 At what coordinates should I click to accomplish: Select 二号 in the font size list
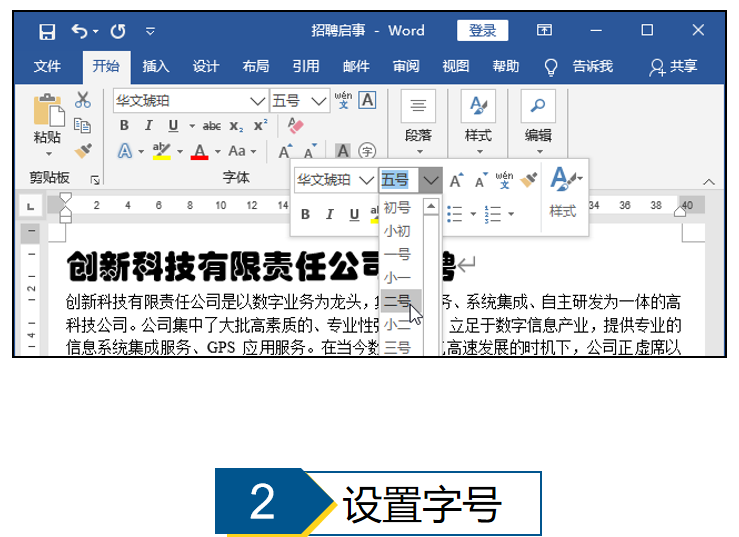(401, 301)
